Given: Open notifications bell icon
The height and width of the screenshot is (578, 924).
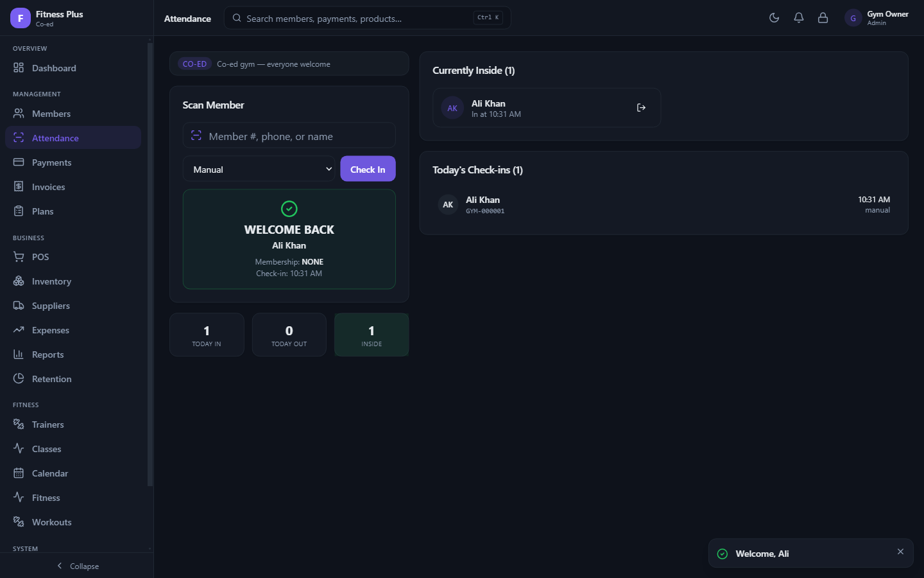Looking at the screenshot, I should 799,18.
